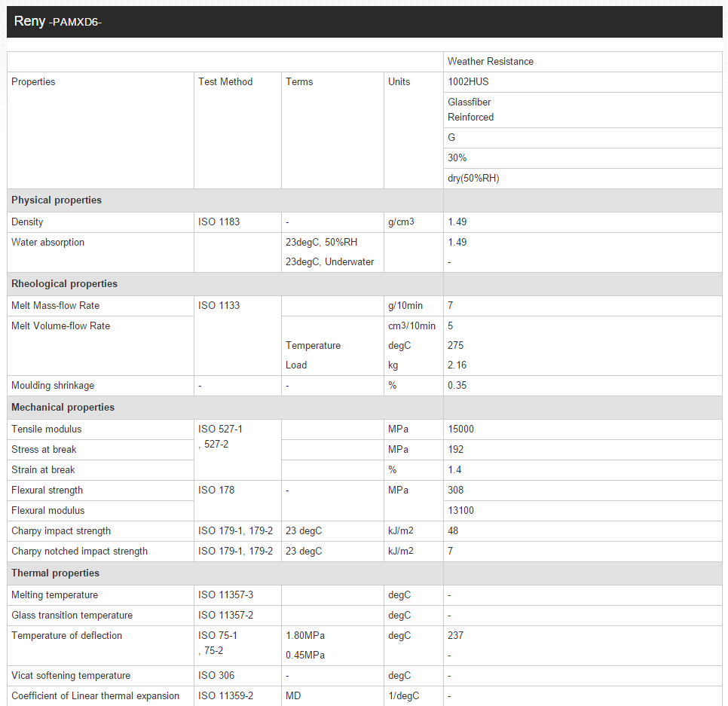Click the Physical properties section heading

pyautogui.click(x=57, y=200)
